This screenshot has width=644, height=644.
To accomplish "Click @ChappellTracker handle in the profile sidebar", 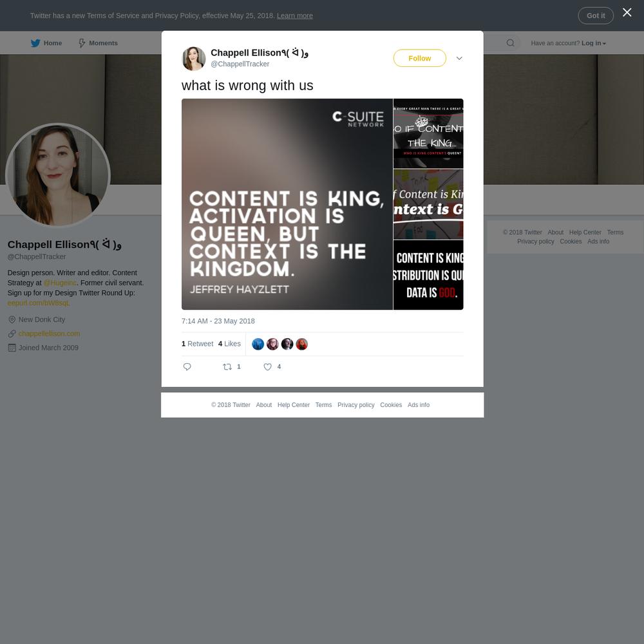I will [37, 257].
